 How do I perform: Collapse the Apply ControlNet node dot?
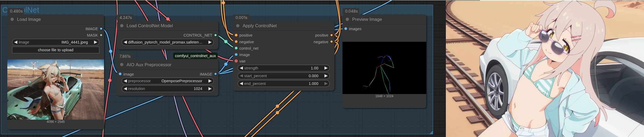[238, 26]
